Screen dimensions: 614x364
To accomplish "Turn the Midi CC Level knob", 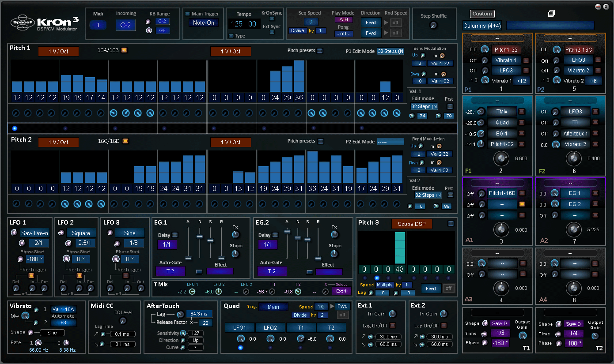I will click(123, 321).
